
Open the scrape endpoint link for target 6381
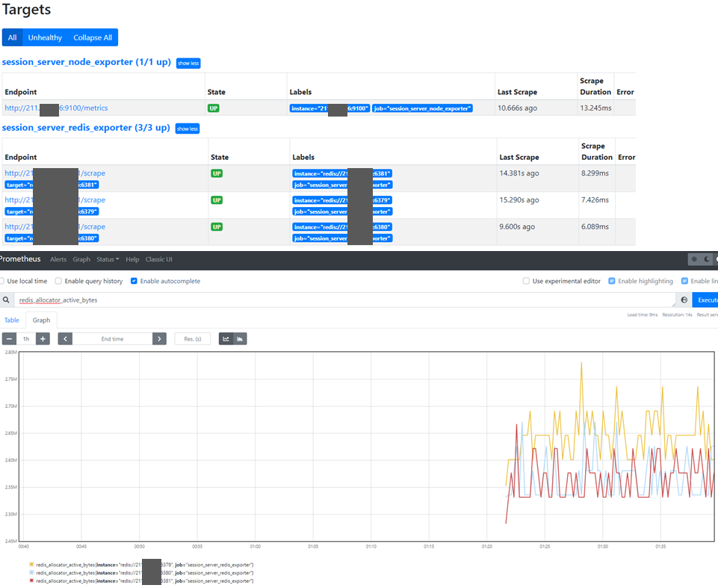point(55,173)
